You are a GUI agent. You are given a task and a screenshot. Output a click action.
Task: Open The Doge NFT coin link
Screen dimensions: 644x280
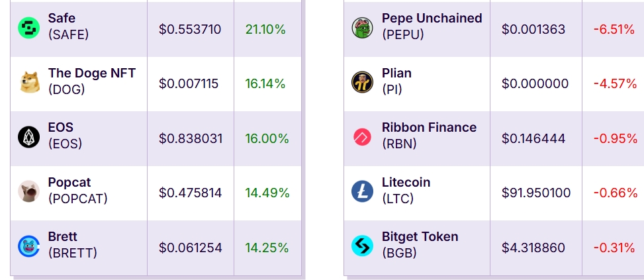[x=91, y=81]
